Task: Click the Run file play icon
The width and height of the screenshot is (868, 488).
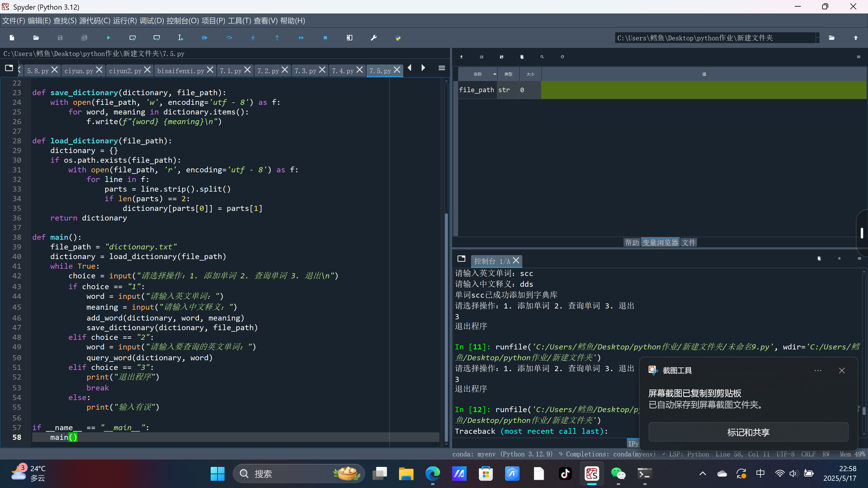Action: click(x=108, y=38)
